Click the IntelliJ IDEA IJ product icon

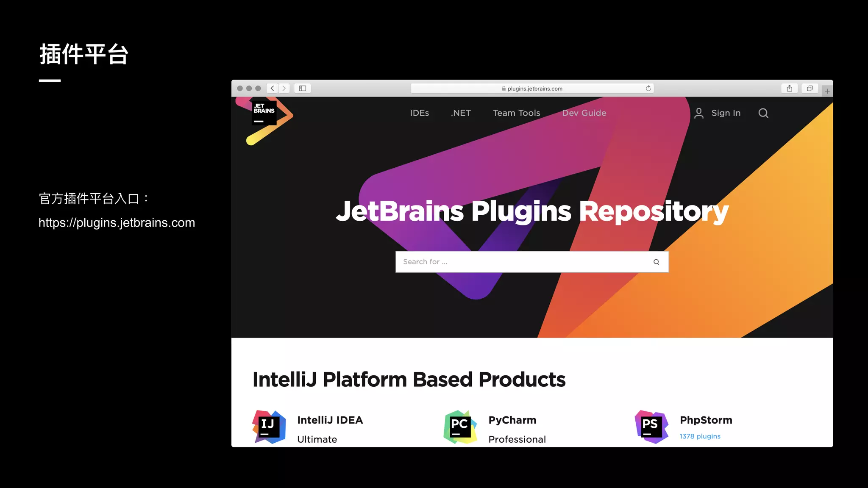[x=269, y=427]
